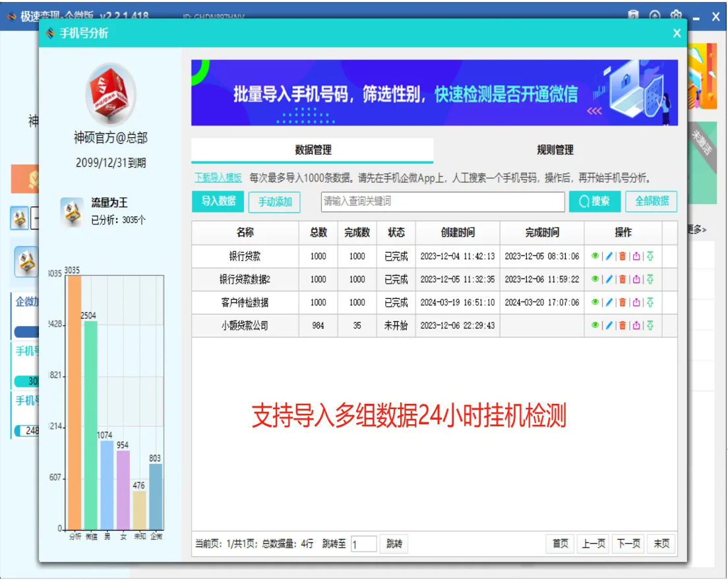This screenshot has height=580, width=728.
Task: Click the 导入数据 button
Action: click(x=218, y=201)
